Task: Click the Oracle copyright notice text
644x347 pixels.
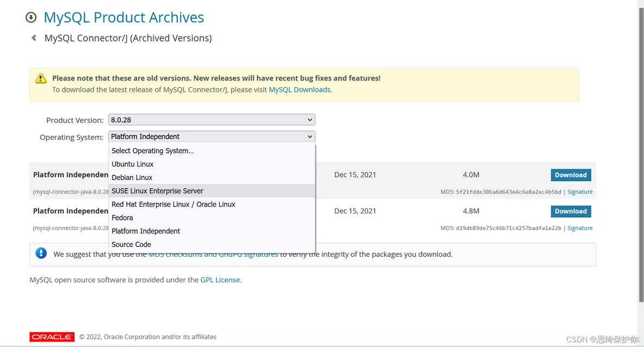Action: [x=148, y=337]
